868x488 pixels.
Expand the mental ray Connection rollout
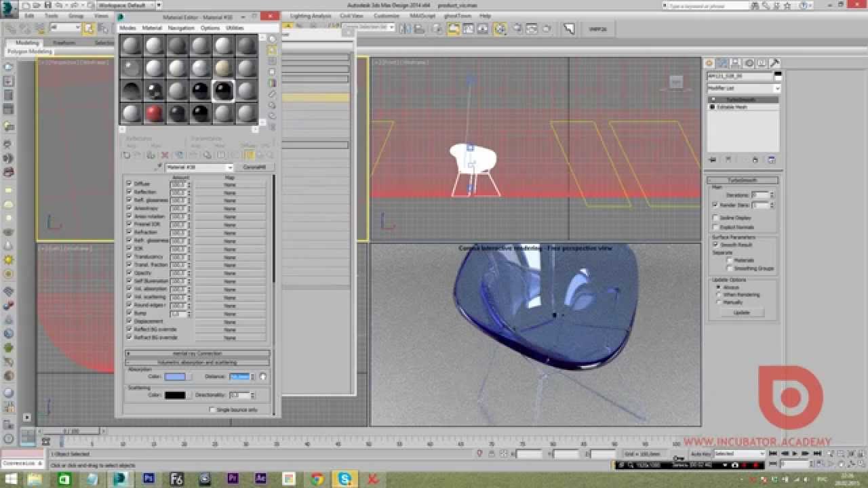[x=197, y=354]
